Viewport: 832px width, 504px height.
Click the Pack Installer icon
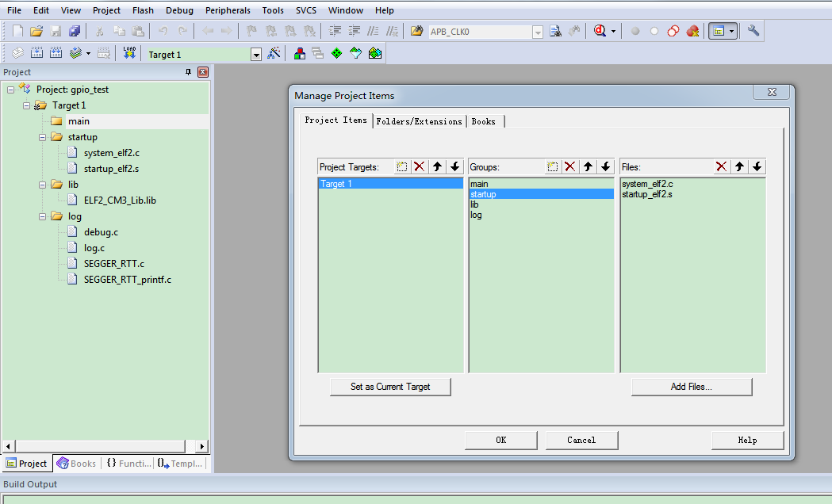click(x=375, y=53)
